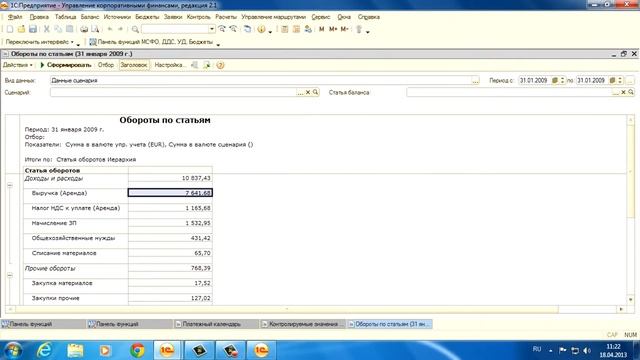The image size is (640, 360).
Task: Open Сценарий lookup magnifier icon
Action: pos(315,93)
